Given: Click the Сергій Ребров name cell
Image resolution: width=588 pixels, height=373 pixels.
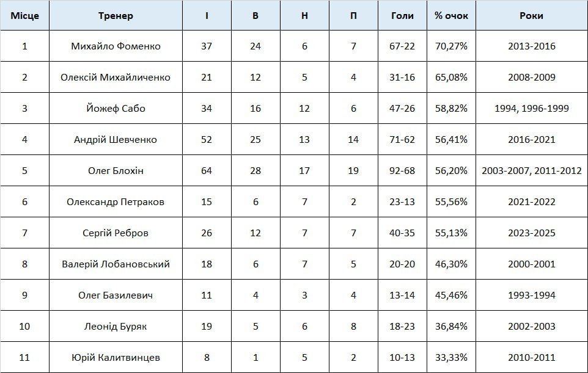Looking at the screenshot, I should pos(116,233).
